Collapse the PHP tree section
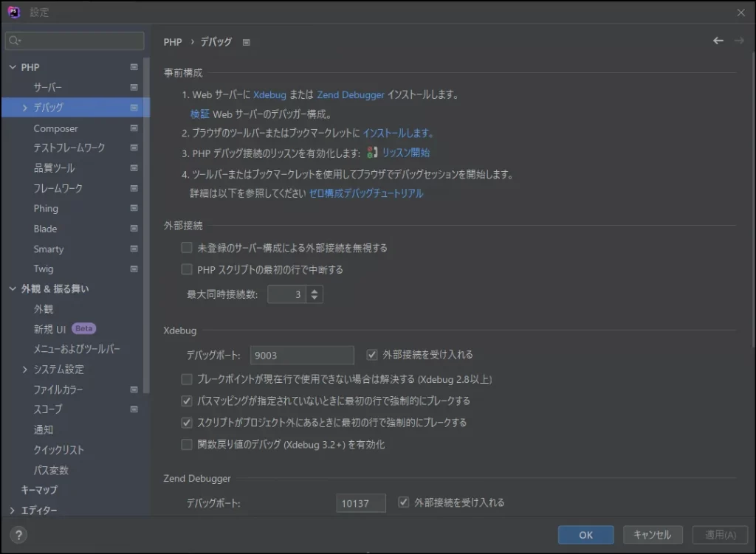Screen dimensions: 756x554 12,67
